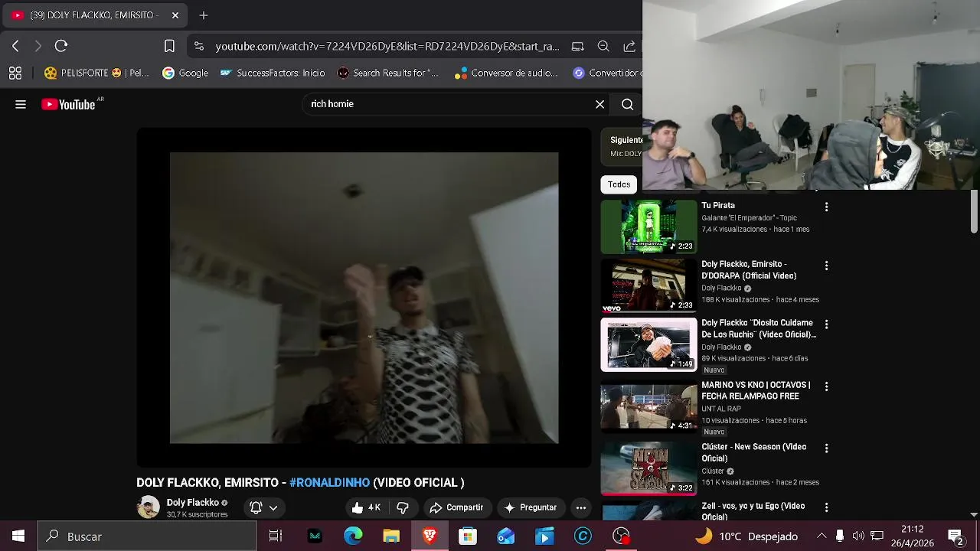Reload the page with the refresh icon
Image resolution: width=980 pixels, height=551 pixels.
tap(61, 46)
